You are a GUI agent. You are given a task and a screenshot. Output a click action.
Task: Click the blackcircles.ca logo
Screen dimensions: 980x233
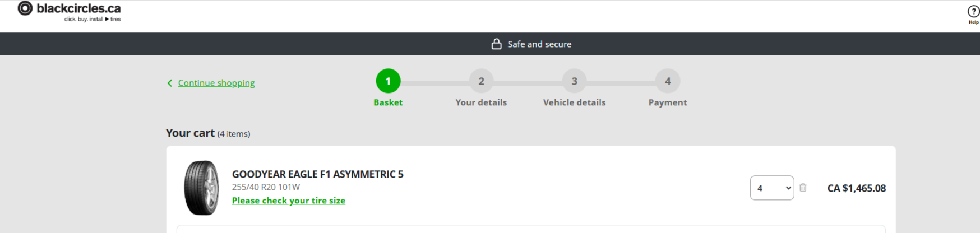[x=70, y=11]
